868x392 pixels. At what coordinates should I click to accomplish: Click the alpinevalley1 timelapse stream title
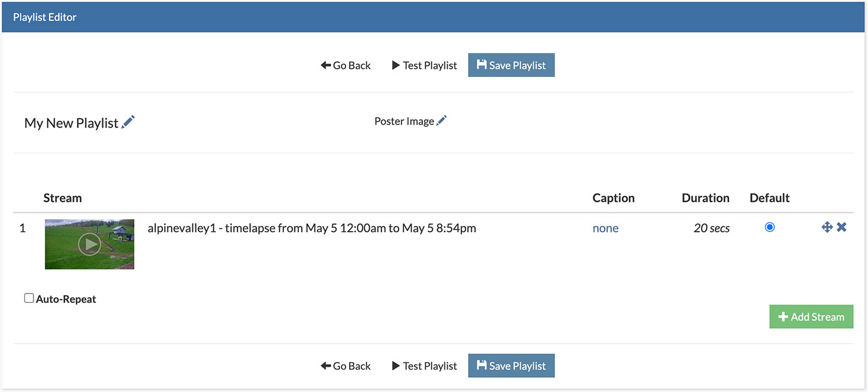[x=312, y=228]
